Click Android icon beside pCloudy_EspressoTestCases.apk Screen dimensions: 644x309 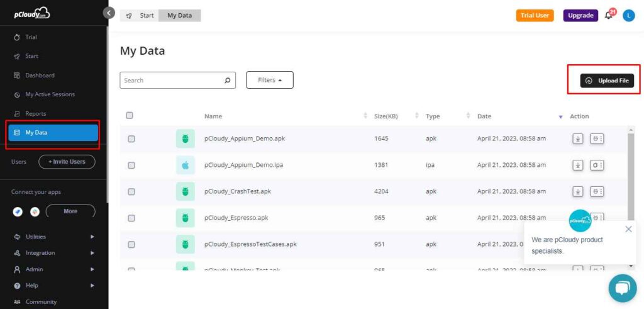pyautogui.click(x=186, y=244)
